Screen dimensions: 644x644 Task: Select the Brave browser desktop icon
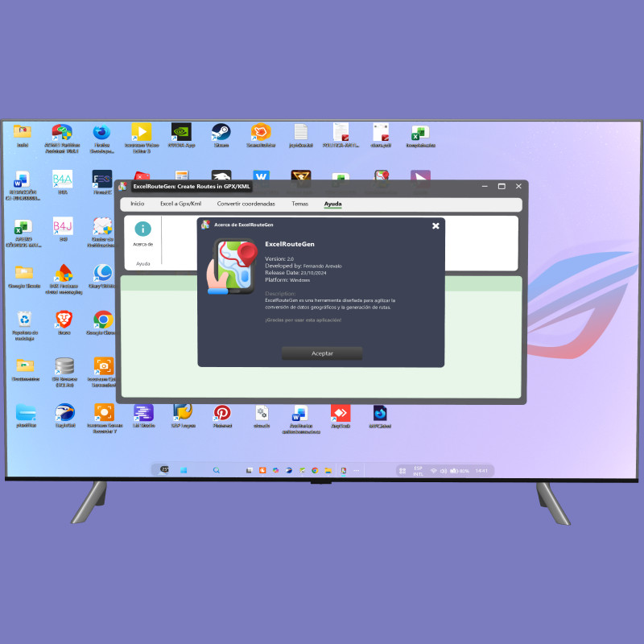pos(64,320)
